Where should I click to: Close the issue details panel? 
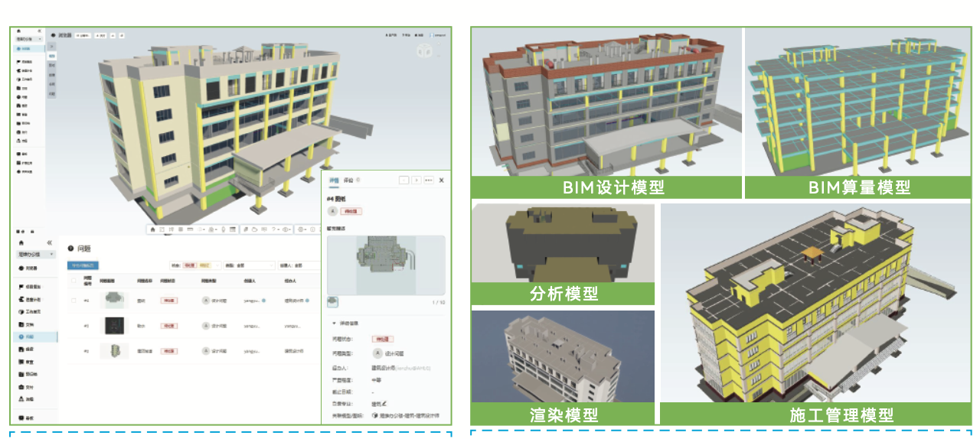click(441, 180)
